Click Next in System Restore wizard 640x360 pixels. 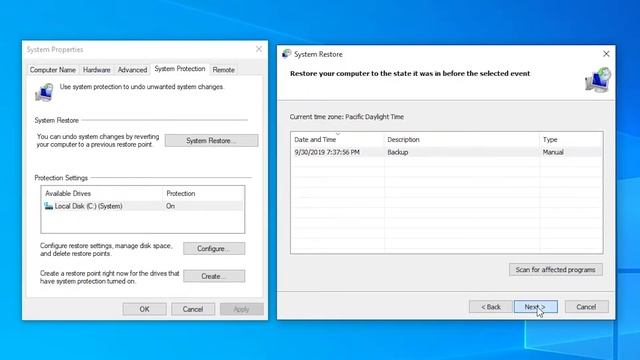[x=536, y=307]
